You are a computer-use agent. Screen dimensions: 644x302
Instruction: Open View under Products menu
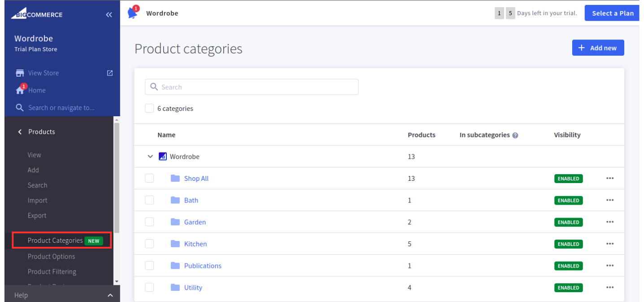point(35,155)
